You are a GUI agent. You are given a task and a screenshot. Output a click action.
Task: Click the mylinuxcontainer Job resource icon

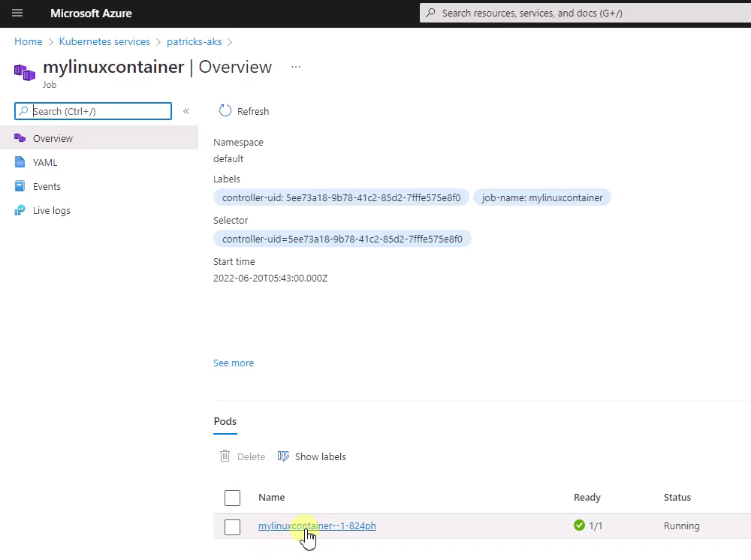click(25, 73)
